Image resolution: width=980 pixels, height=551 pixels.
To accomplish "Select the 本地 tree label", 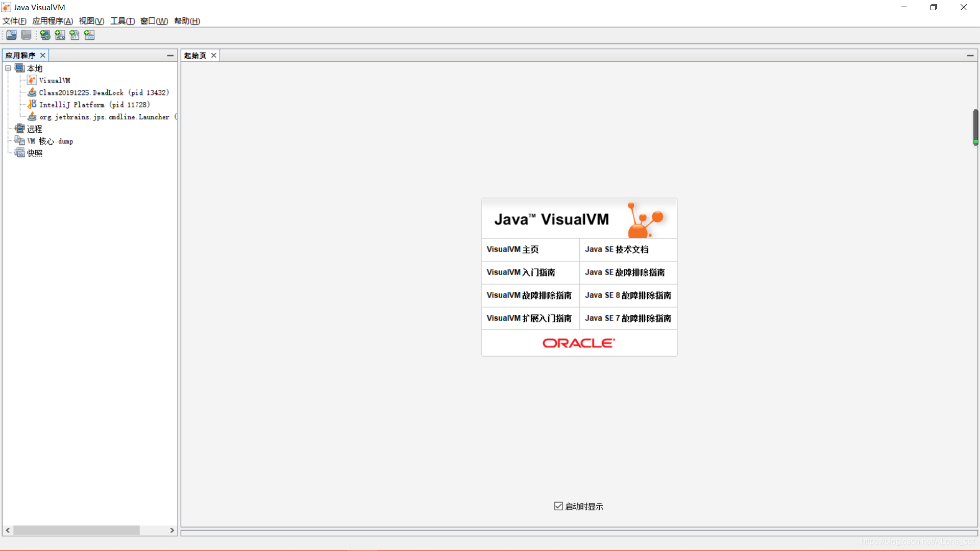I will coord(35,68).
